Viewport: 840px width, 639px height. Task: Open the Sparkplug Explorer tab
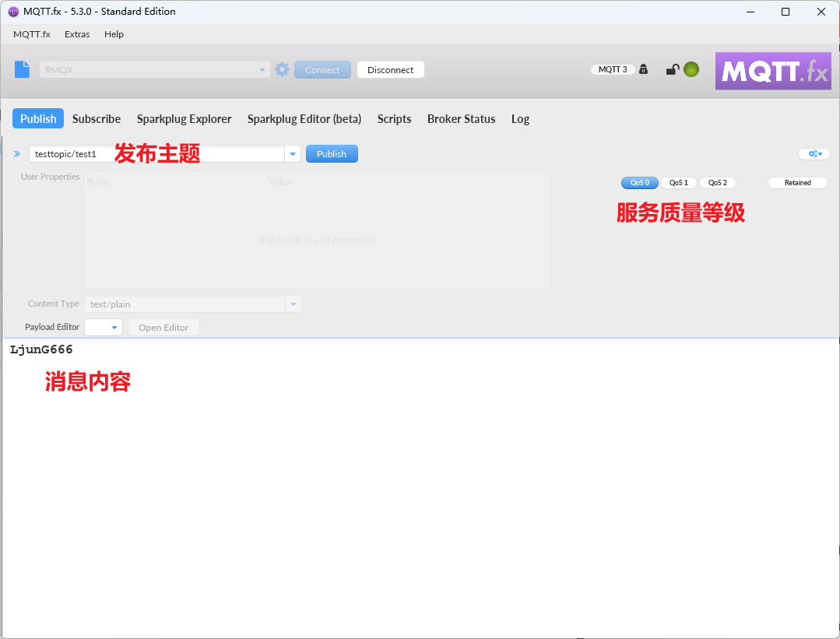tap(184, 119)
